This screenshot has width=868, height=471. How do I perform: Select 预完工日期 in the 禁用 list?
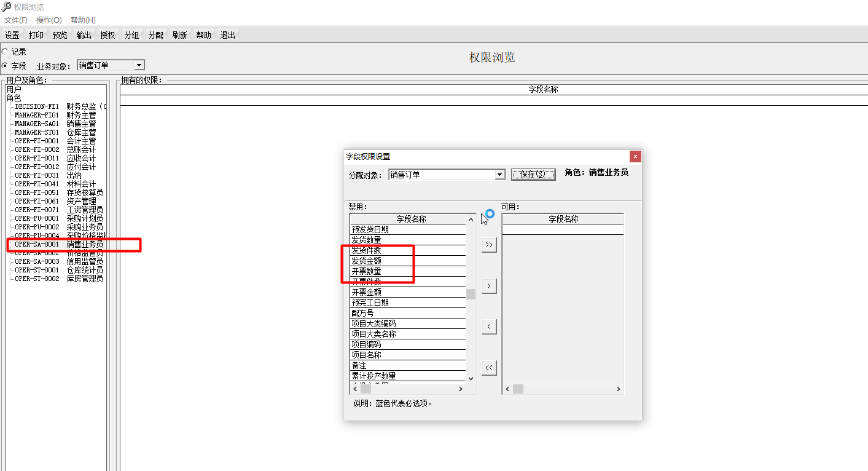[x=408, y=303]
